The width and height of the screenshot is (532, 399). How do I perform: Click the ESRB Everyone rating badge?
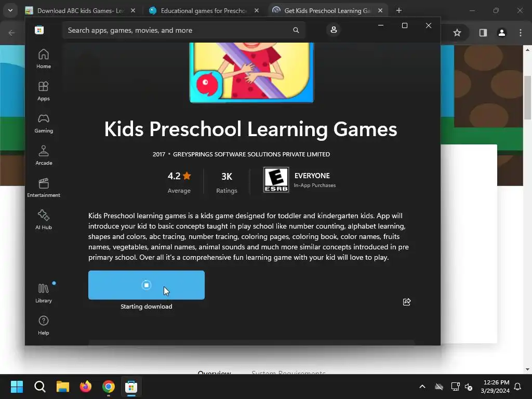pyautogui.click(x=276, y=179)
